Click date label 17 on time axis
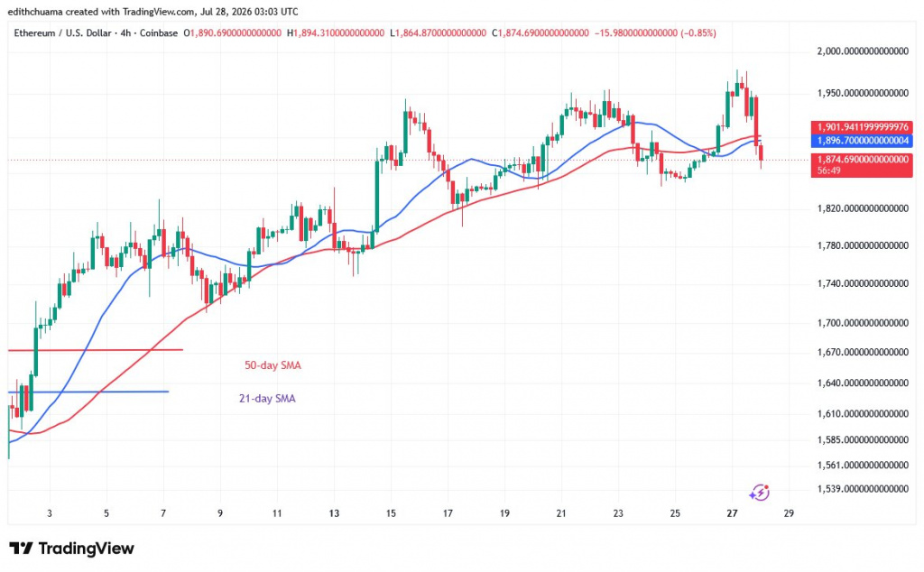The image size is (924, 572). (x=448, y=513)
